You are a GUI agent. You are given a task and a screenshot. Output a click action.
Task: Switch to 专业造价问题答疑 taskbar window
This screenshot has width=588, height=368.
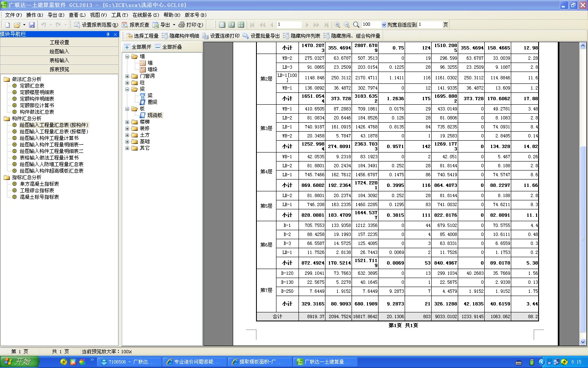[194, 362]
